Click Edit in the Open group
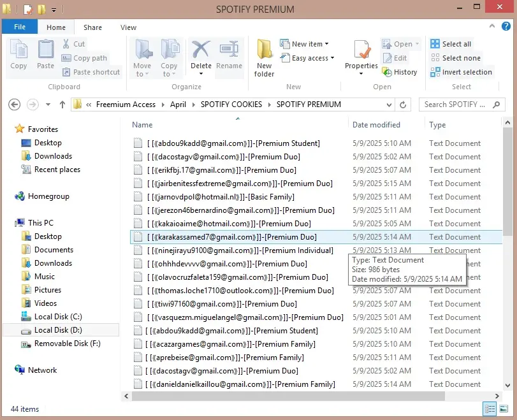Viewport: 517px width, 420px height. [x=395, y=58]
